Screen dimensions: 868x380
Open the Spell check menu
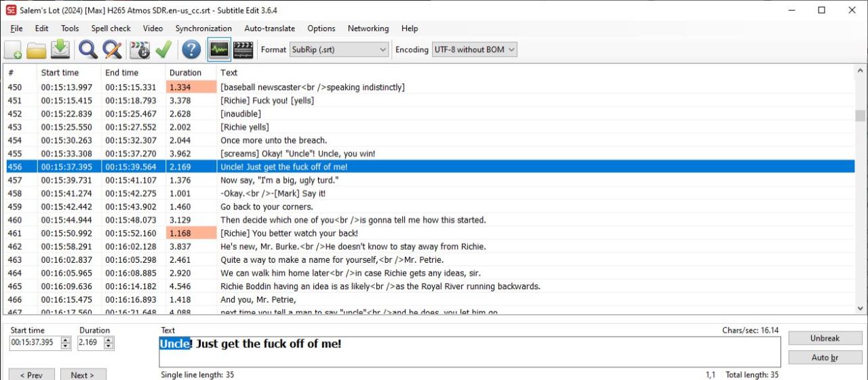click(x=111, y=28)
